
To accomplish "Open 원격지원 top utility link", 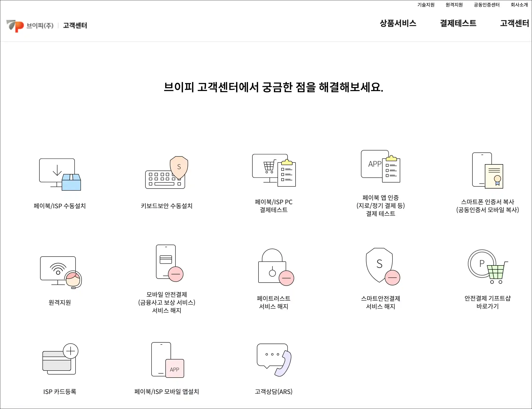I will 454,5.
